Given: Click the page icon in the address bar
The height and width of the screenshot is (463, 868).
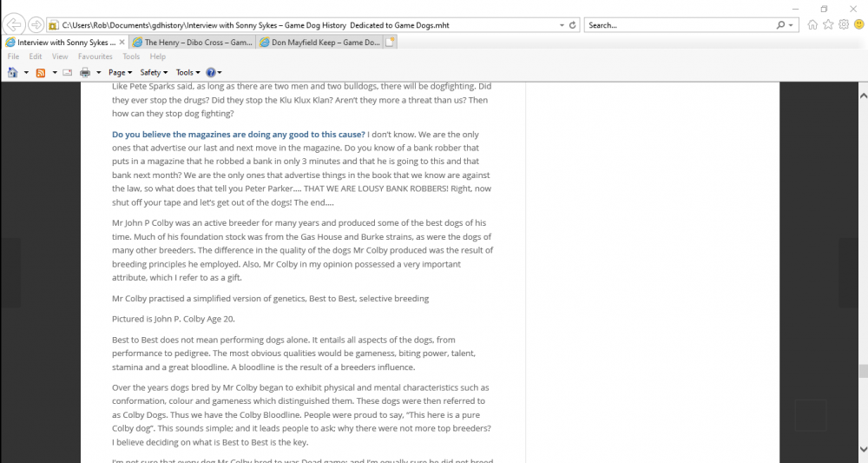Looking at the screenshot, I should (54, 25).
